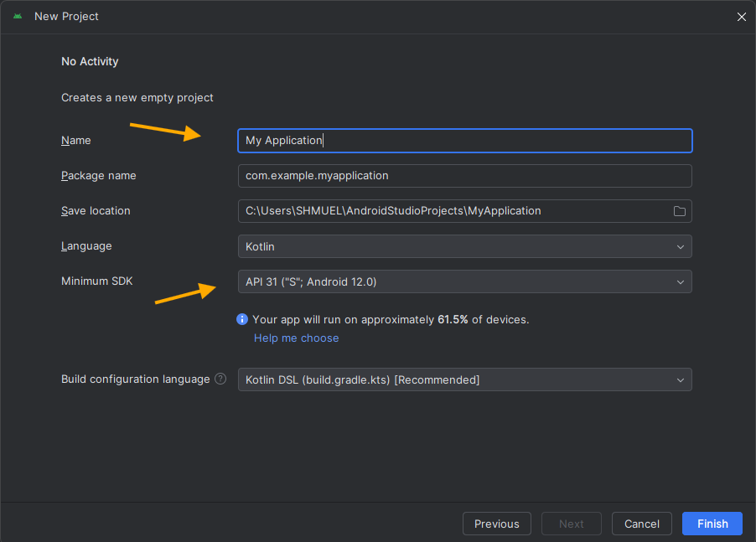Click the Package name label
Viewport: 756px width, 542px height.
98,176
